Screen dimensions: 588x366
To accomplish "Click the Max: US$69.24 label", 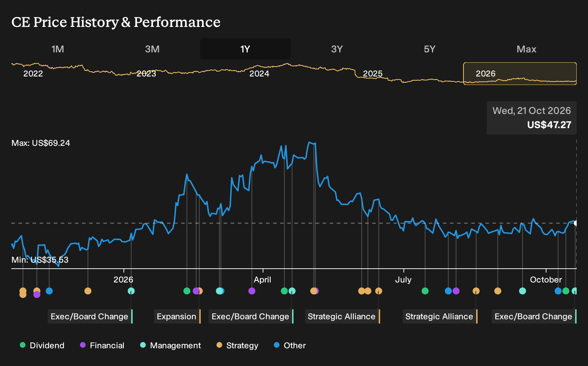I will [41, 143].
